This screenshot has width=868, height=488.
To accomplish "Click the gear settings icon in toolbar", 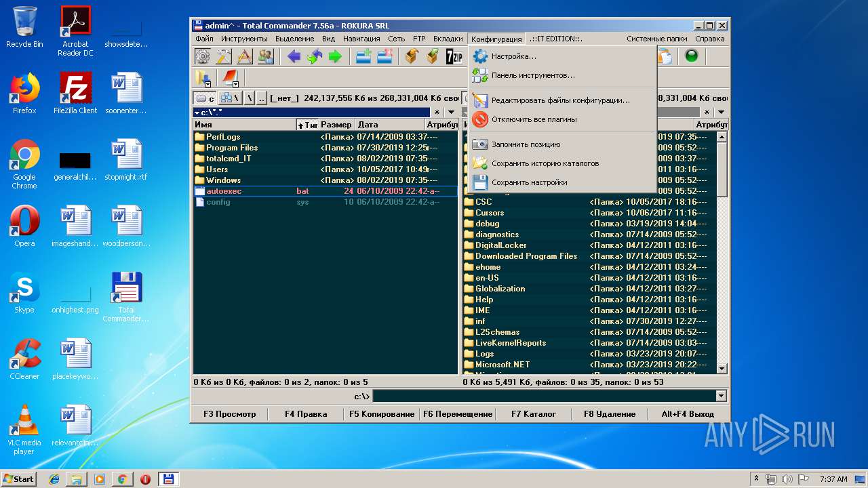I will (203, 56).
